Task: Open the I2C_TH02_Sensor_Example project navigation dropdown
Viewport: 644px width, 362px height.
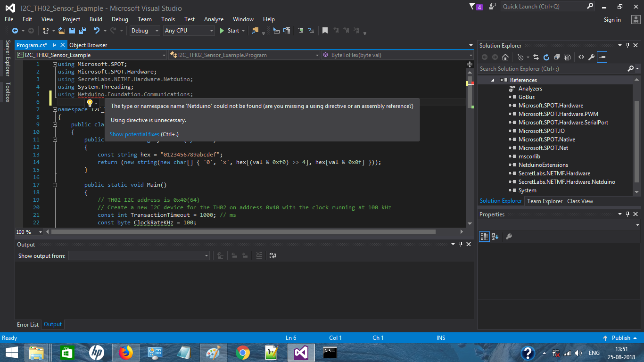Action: (x=92, y=55)
